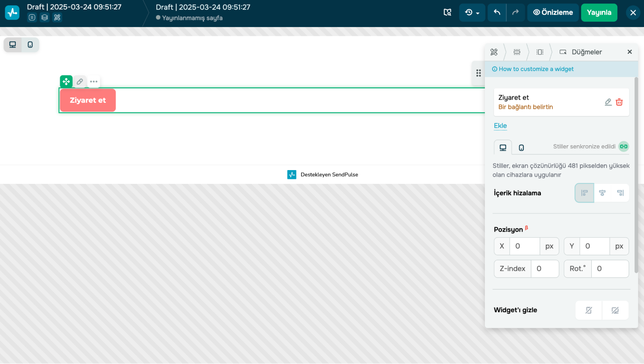Delete the Ziyaret et button item
Image resolution: width=644 pixels, height=364 pixels.
pyautogui.click(x=619, y=102)
